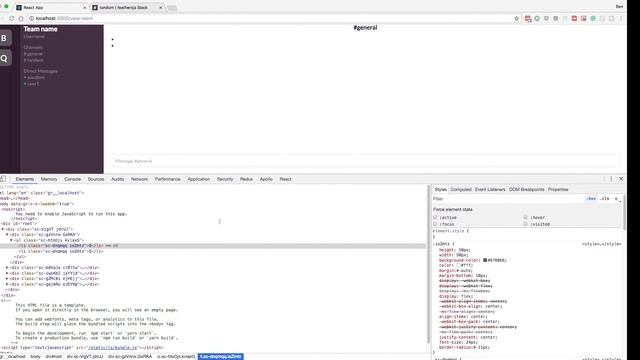Open the B team icon in sidebar
The width and height of the screenshot is (640, 360).
(x=4, y=38)
